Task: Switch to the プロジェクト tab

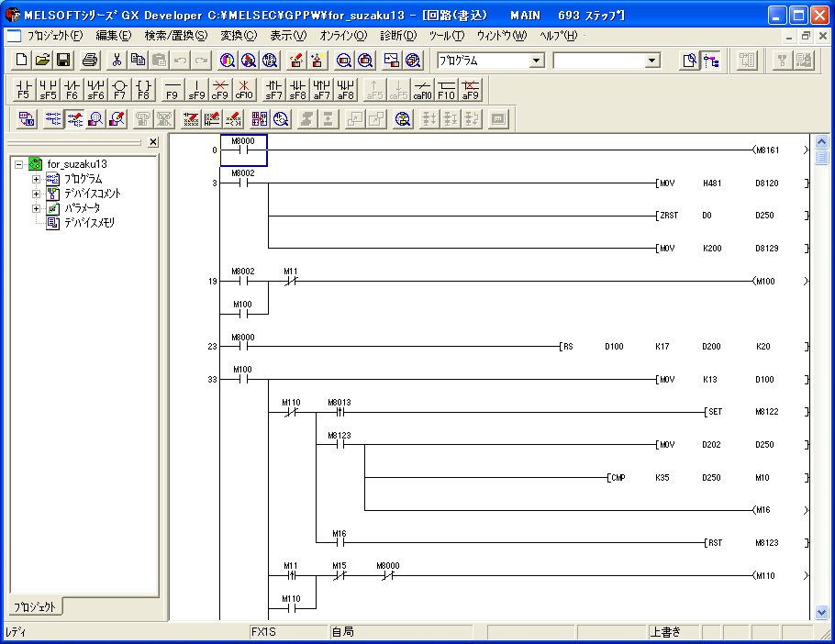Action: 34,606
